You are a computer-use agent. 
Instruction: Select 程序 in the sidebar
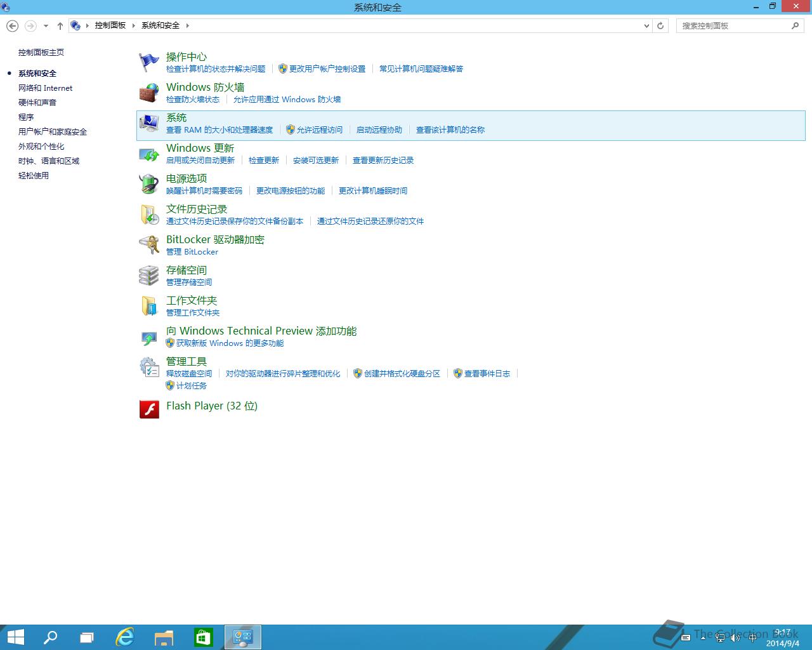tap(26, 117)
